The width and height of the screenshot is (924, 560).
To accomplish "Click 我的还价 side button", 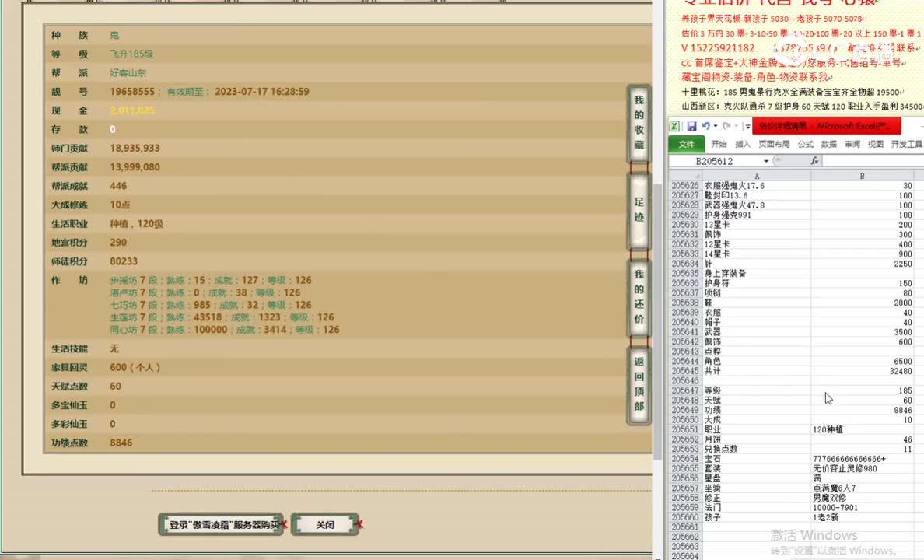I will point(639,297).
